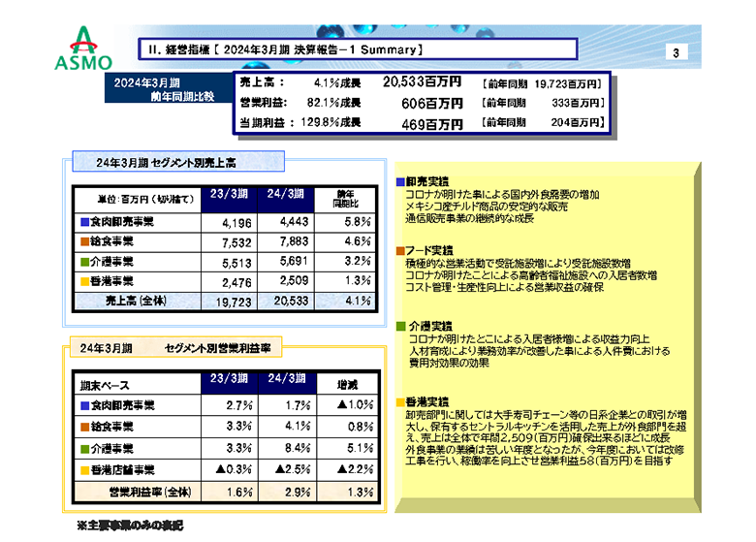Select the 2.7% margin cell for 食肉卸売事業

[230, 405]
